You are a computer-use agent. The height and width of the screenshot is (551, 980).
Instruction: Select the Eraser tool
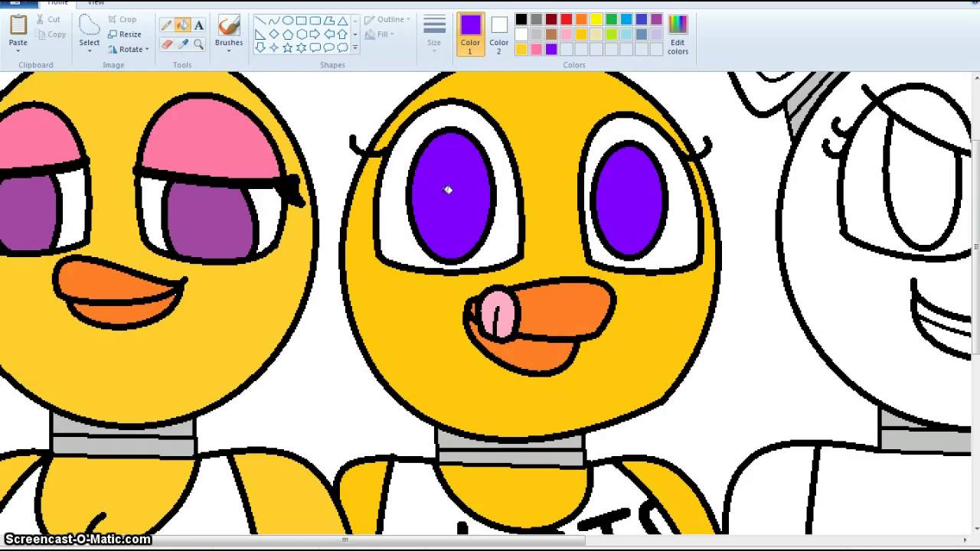pos(166,44)
